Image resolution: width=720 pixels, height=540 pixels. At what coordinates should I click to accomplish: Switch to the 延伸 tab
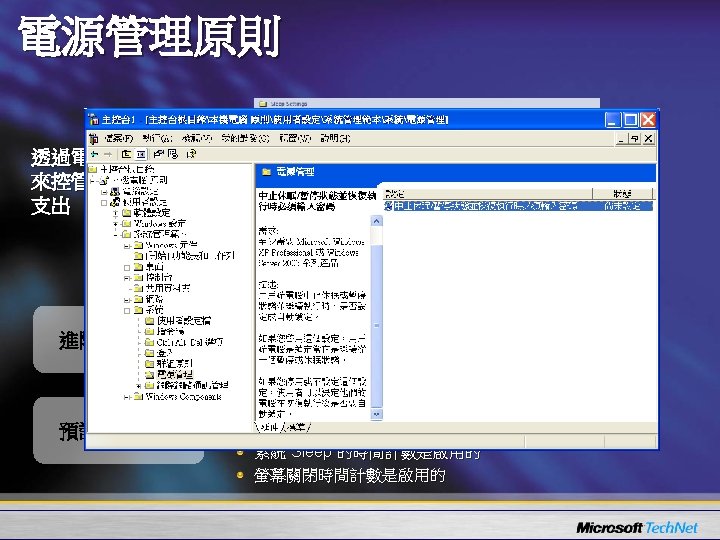pyautogui.click(x=268, y=427)
